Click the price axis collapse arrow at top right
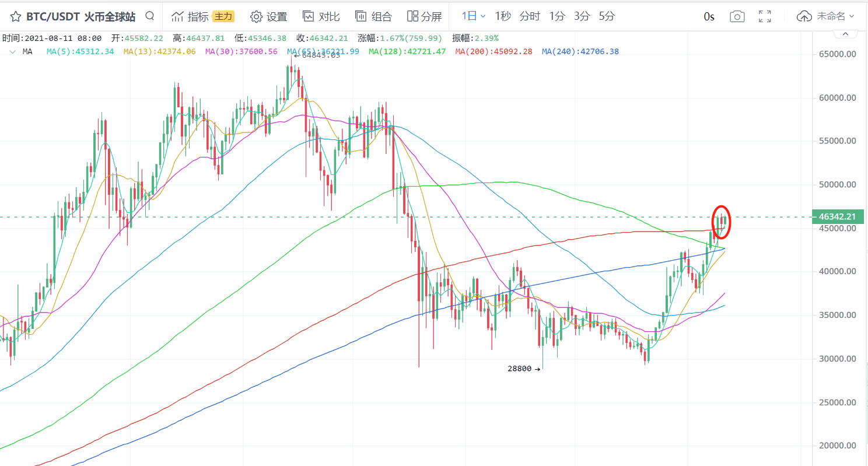This screenshot has height=466, width=868. point(845,35)
